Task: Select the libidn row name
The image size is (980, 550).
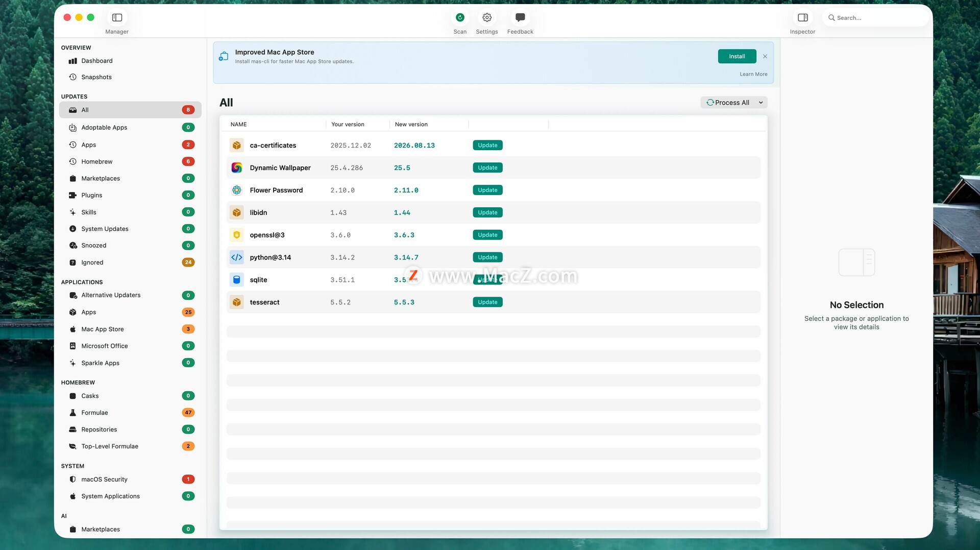Action: pyautogui.click(x=258, y=213)
